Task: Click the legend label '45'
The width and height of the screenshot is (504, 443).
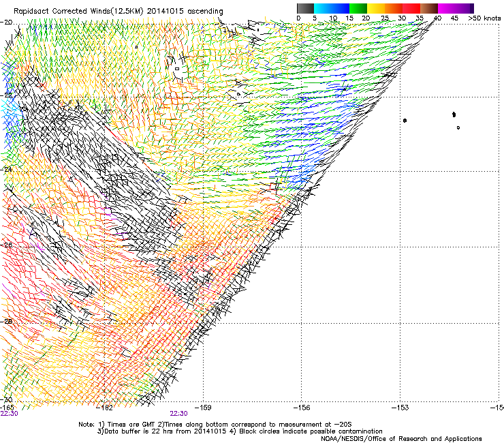Action: click(454, 18)
